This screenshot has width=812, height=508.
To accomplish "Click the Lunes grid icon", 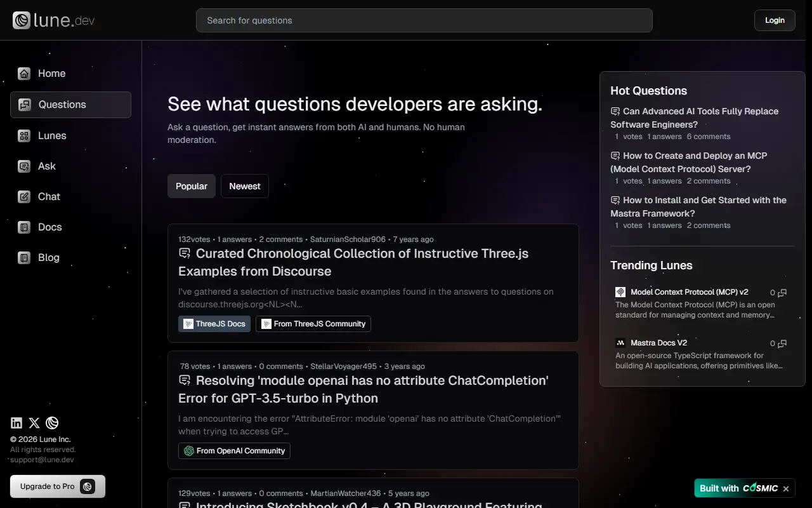I will [24, 136].
